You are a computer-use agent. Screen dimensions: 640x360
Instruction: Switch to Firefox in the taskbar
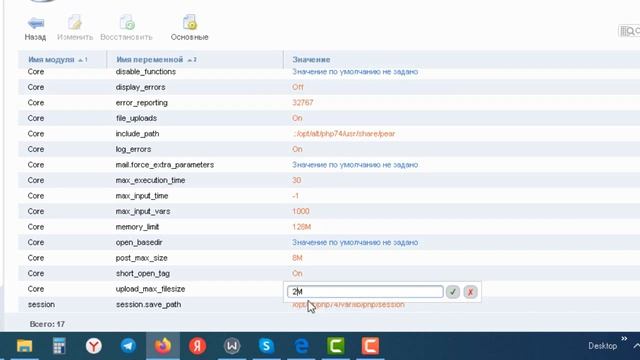pos(163,346)
